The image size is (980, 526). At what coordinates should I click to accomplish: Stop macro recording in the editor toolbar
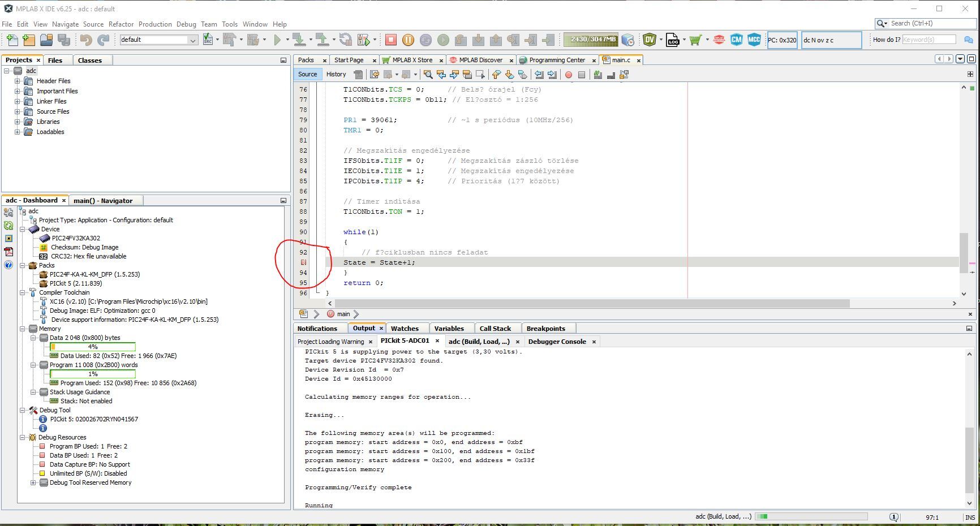coord(581,75)
